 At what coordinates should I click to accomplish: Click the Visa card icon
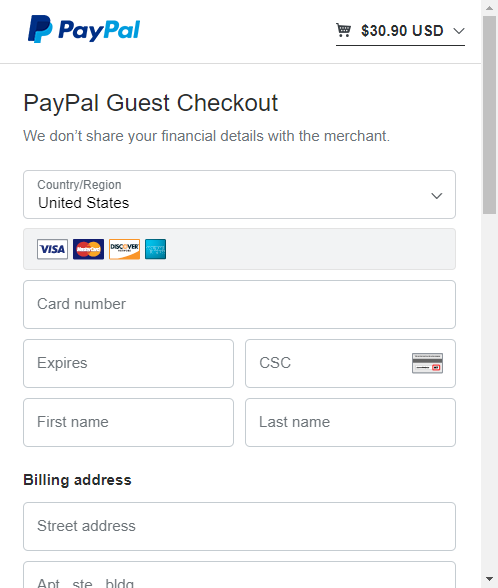coord(52,249)
